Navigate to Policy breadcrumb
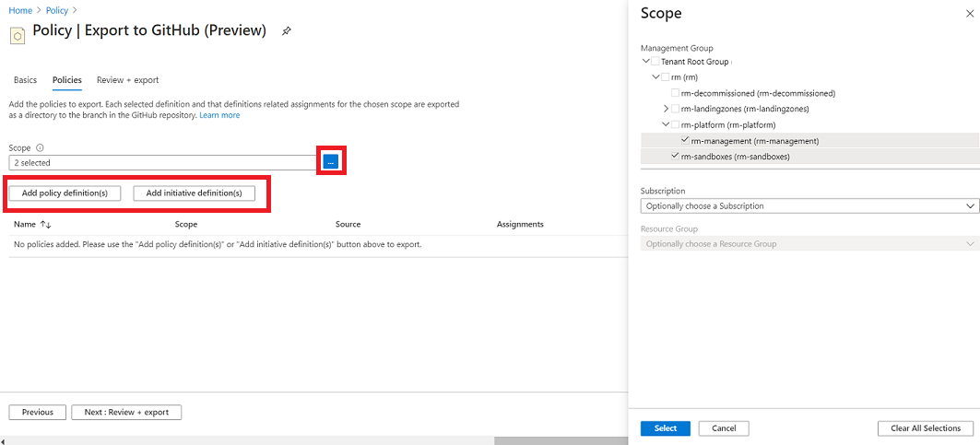This screenshot has width=980, height=445. [57, 11]
